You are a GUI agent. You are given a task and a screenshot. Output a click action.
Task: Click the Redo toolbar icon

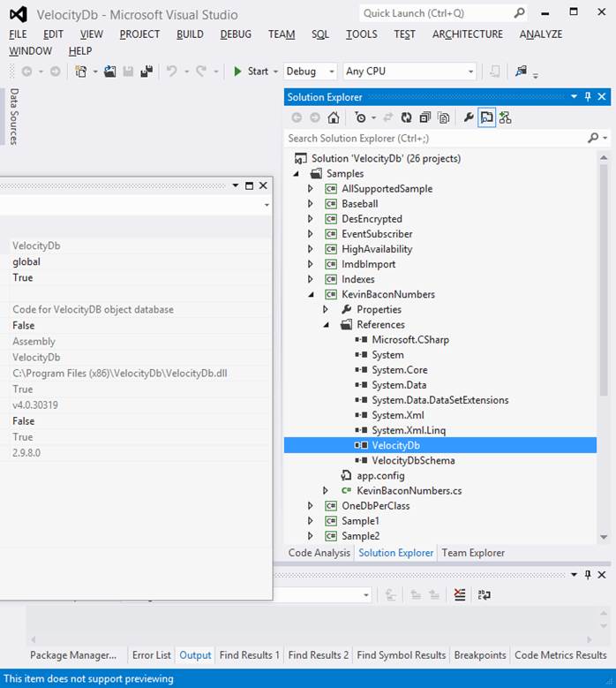tap(201, 71)
